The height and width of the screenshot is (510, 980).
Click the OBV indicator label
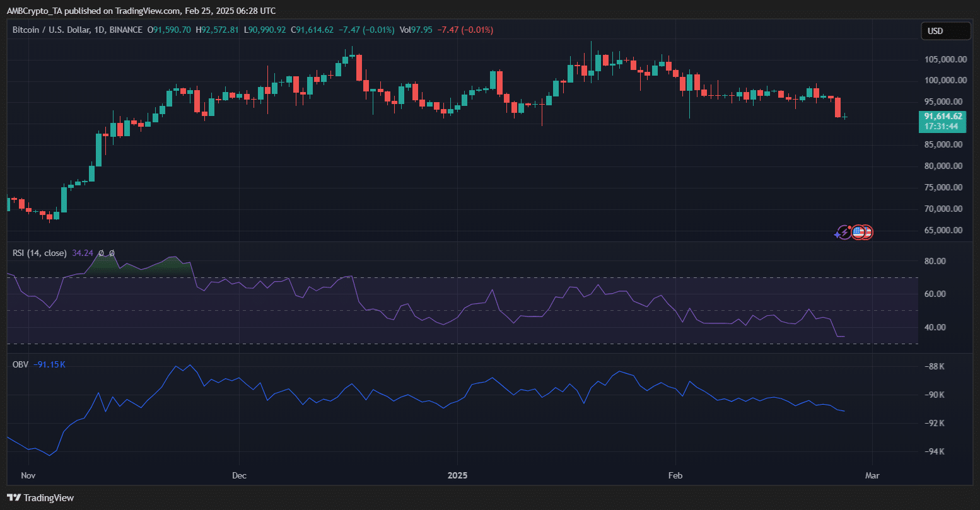tap(21, 364)
